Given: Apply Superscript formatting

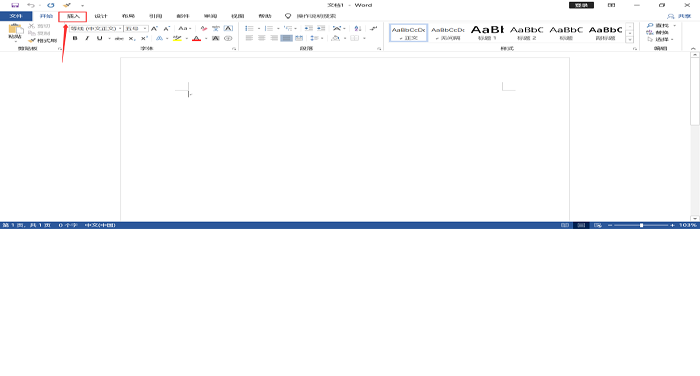Looking at the screenshot, I should click(x=144, y=38).
